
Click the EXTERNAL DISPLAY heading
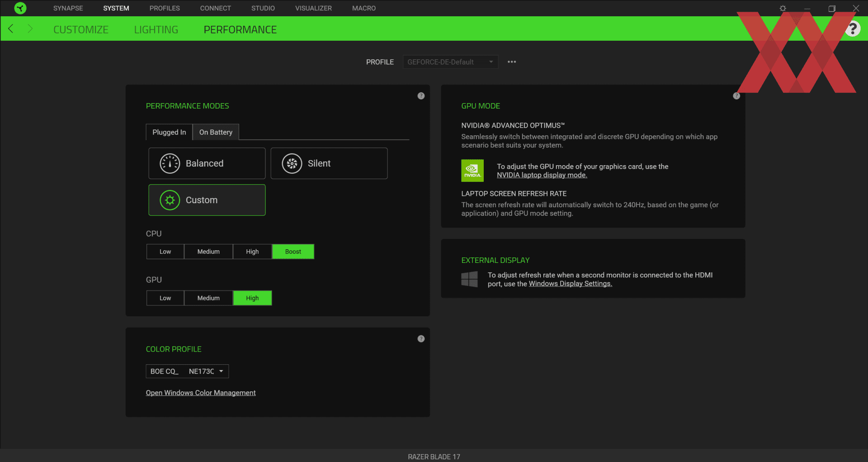click(x=495, y=260)
